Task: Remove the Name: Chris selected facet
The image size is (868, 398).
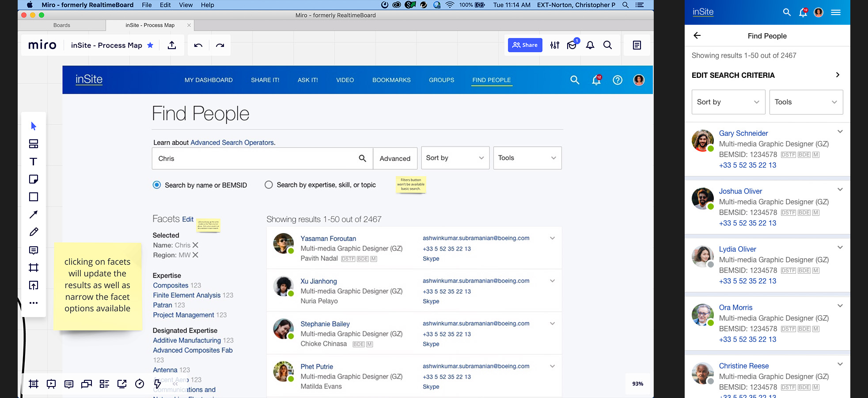Action: pos(195,245)
